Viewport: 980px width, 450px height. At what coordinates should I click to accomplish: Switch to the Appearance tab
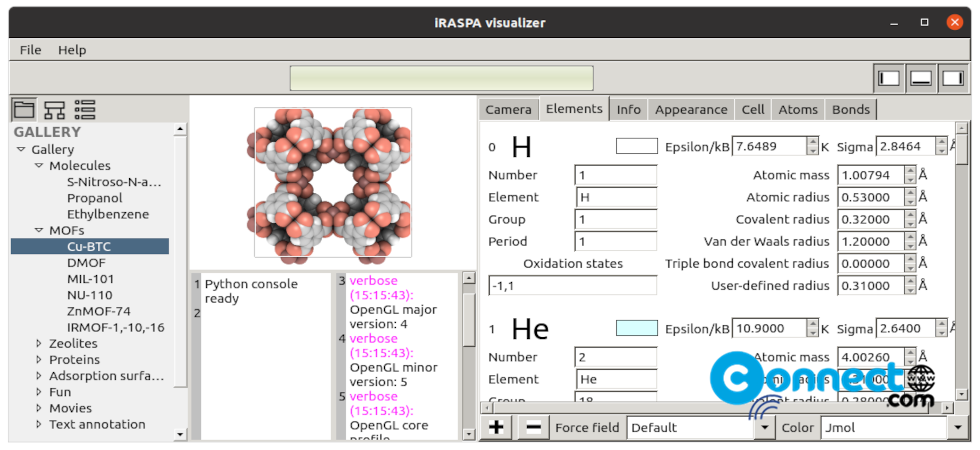(691, 109)
